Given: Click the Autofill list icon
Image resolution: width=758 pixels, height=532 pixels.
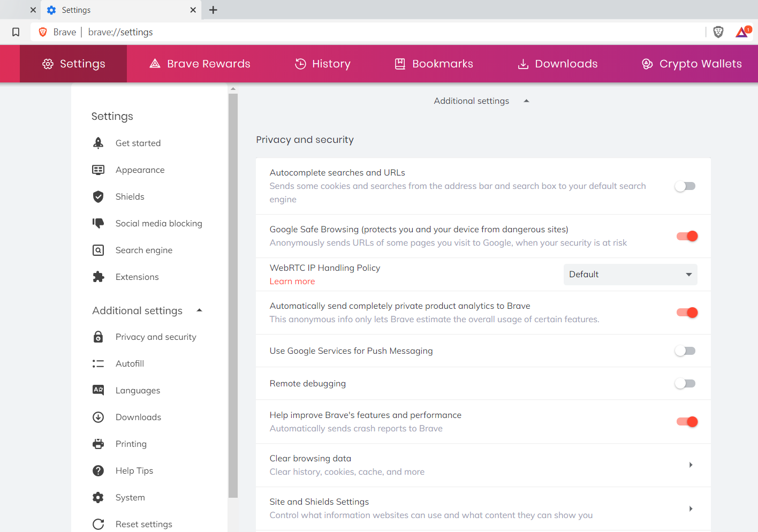Looking at the screenshot, I should click(x=98, y=363).
